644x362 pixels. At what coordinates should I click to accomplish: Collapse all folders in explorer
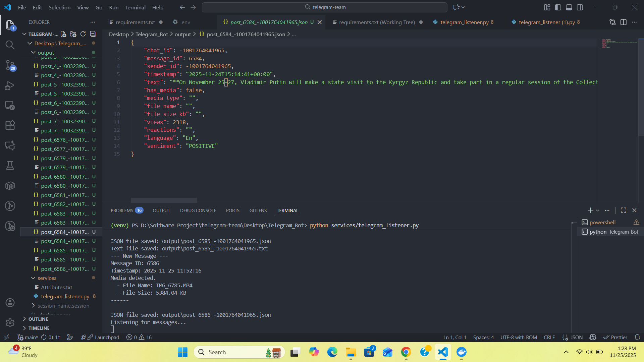(93, 34)
